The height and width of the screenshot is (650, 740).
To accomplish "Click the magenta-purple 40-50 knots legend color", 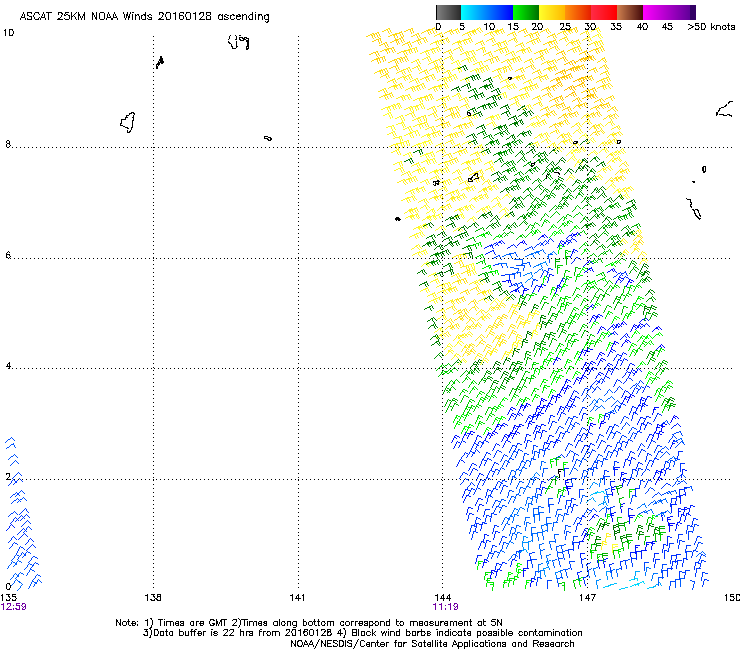I will pos(669,12).
